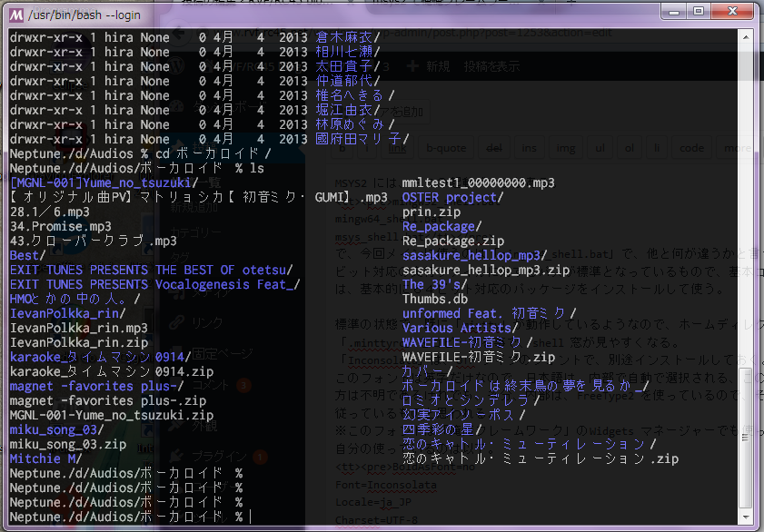Image resolution: width=764 pixels, height=532 pixels.
Task: Click the ol button in the WordPress editor behind
Action: [x=629, y=147]
